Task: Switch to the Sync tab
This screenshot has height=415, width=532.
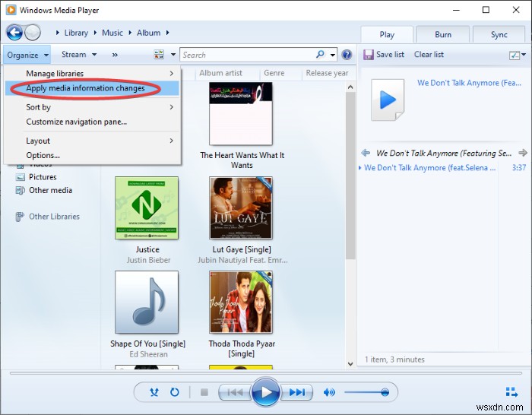Action: 499,35
